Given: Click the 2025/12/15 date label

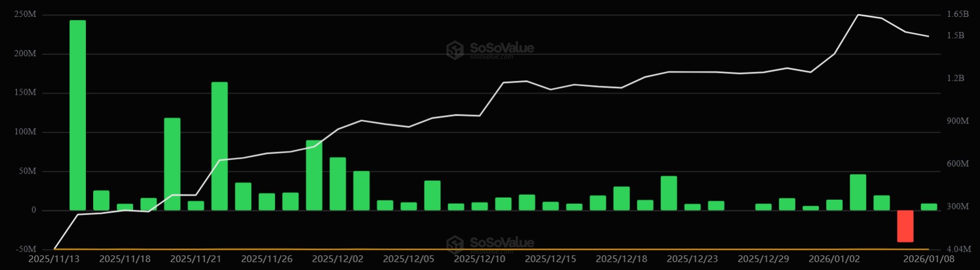Looking at the screenshot, I should point(550,259).
